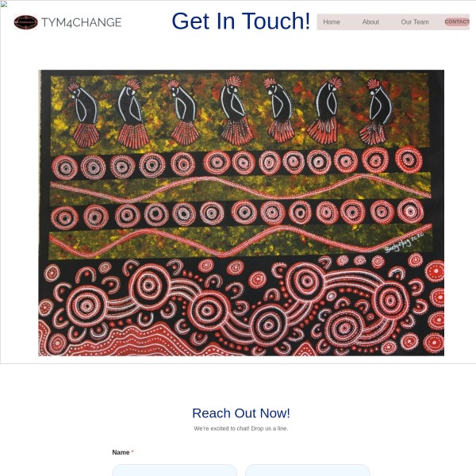Click the artist signature on the painting
The width and height of the screenshot is (476, 476).
[x=404, y=243]
